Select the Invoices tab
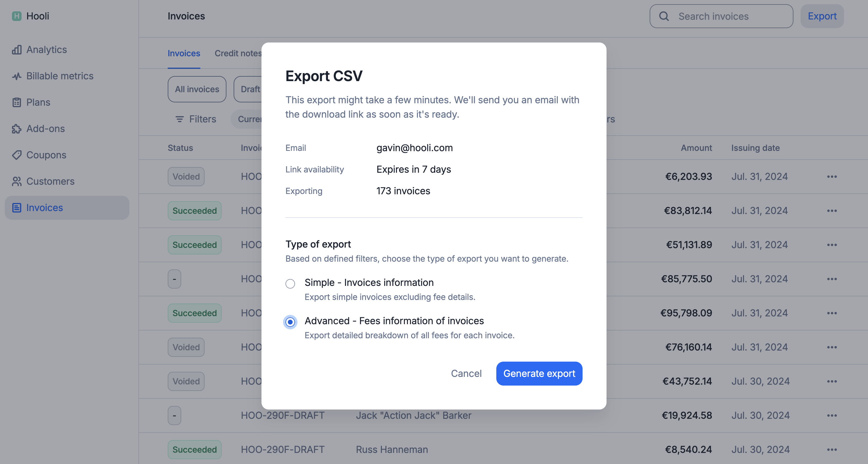This screenshot has height=464, width=868. 184,53
